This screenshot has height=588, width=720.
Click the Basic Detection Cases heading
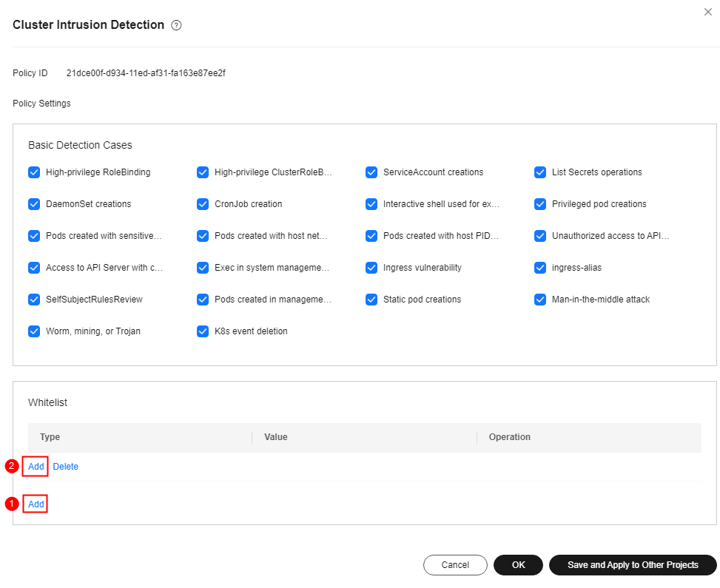click(x=80, y=145)
